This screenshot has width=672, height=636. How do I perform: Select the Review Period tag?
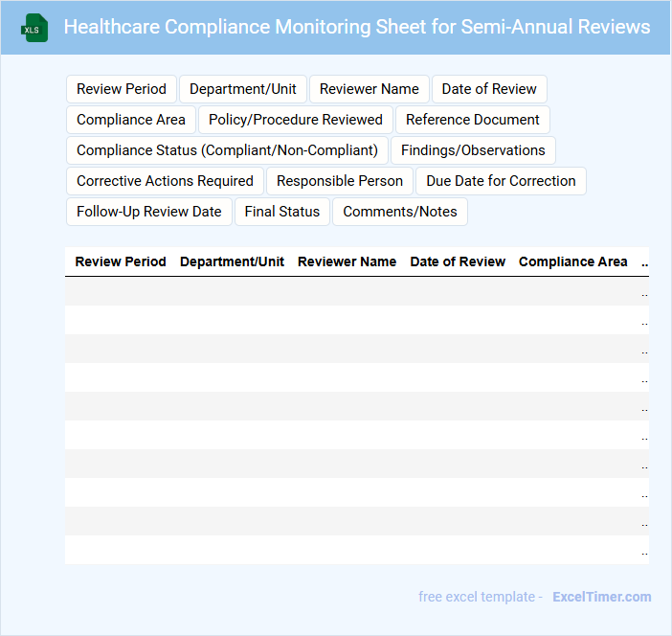coord(122,89)
